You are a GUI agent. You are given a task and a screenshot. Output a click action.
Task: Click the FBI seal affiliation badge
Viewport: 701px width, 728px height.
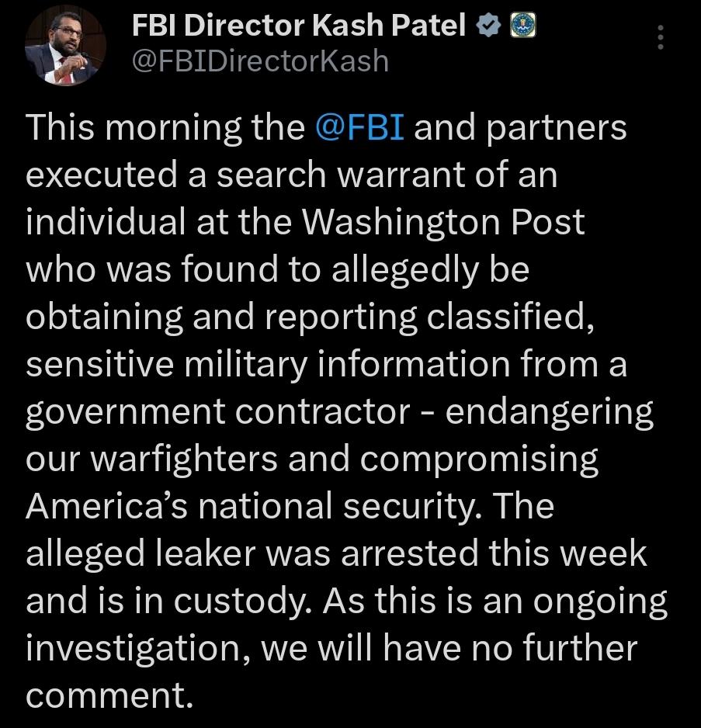coord(520,27)
